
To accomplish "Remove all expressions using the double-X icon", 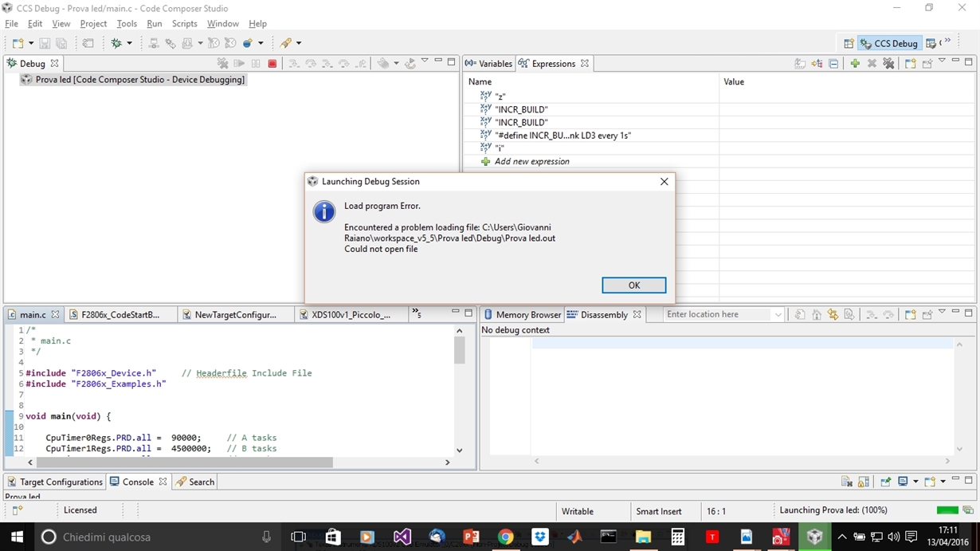I will coord(889,63).
